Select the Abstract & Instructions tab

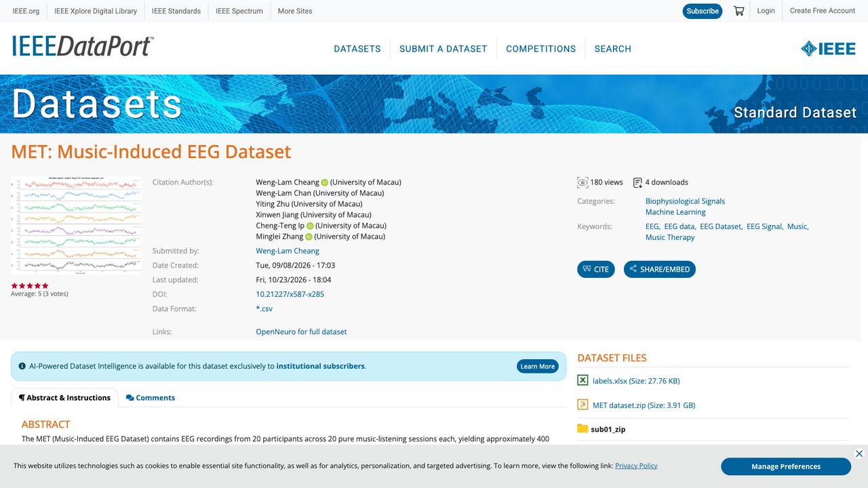(x=64, y=398)
